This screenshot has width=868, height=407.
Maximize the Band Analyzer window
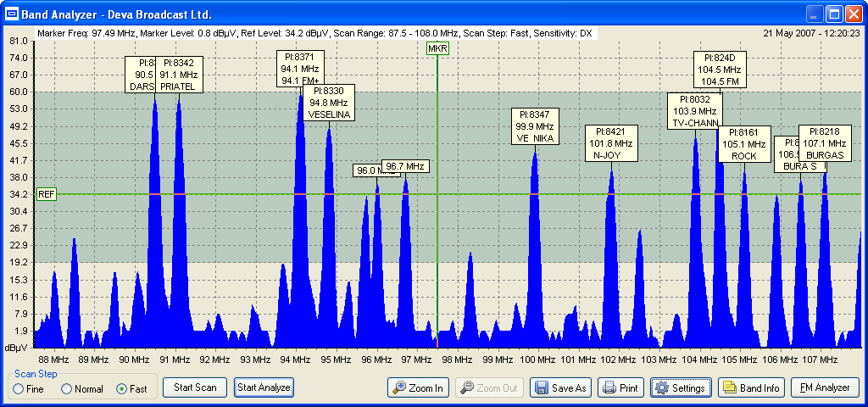pos(834,14)
